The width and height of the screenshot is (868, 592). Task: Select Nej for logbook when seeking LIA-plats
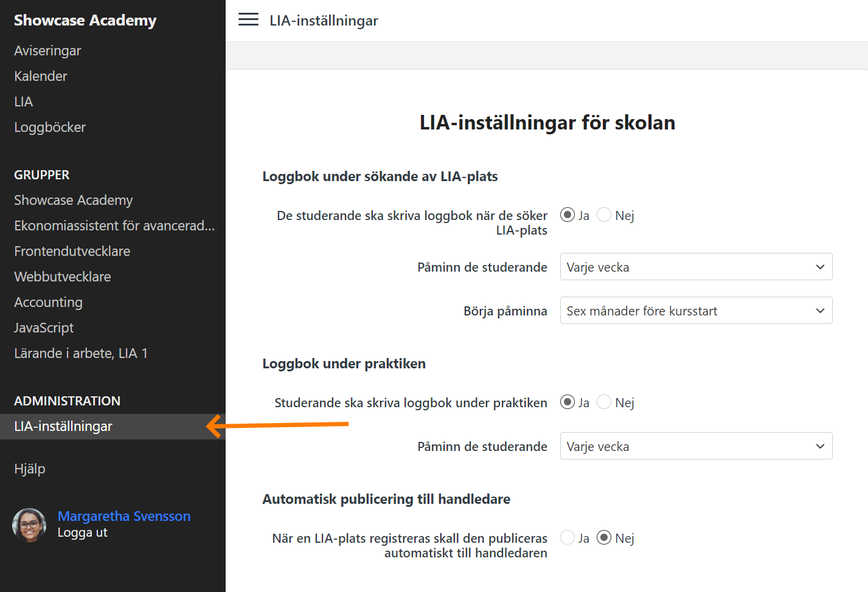[604, 215]
